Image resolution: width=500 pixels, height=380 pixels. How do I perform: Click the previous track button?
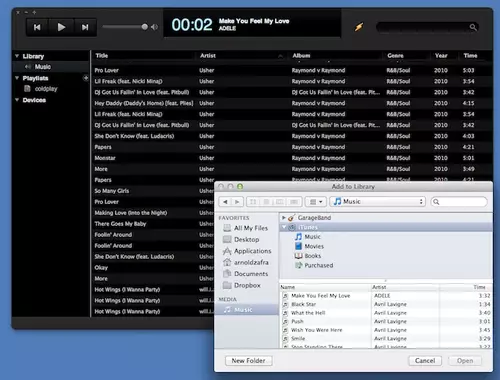pos(37,27)
